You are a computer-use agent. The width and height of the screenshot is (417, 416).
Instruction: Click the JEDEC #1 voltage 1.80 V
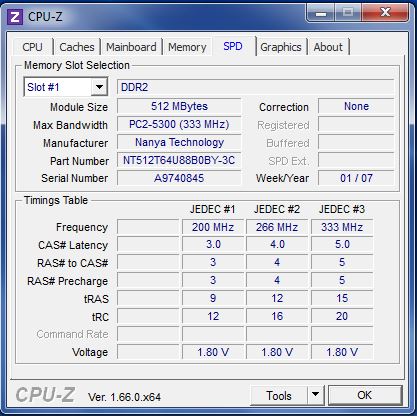coord(213,352)
